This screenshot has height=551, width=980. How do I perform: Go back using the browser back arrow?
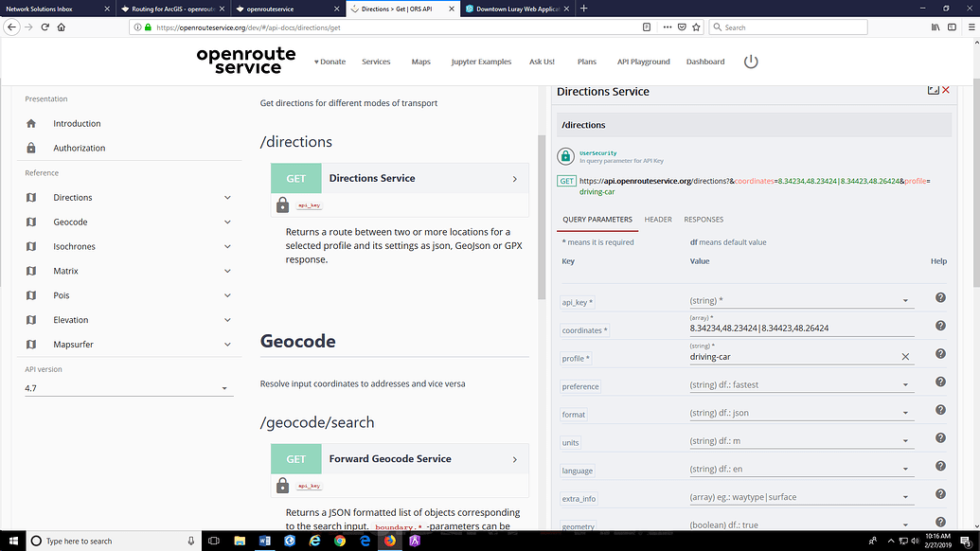point(11,27)
